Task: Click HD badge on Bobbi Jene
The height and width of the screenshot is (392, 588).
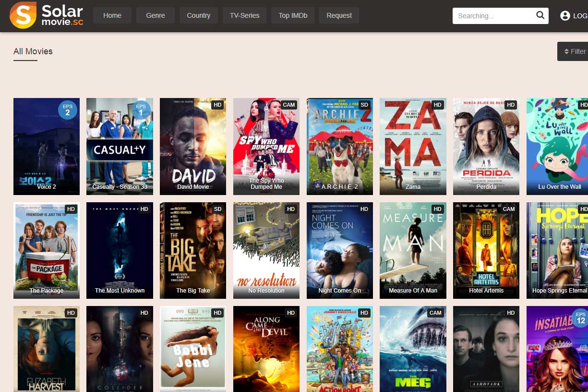Action: (x=217, y=313)
